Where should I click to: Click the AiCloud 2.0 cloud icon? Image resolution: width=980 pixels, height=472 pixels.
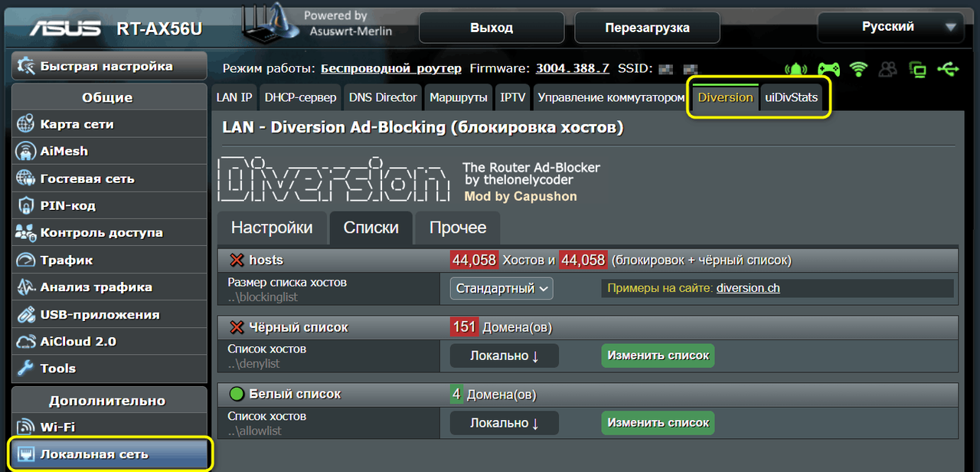click(26, 342)
